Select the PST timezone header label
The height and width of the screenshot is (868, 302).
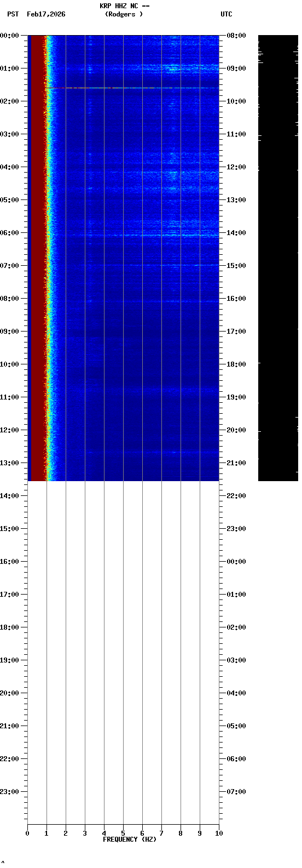tap(13, 14)
